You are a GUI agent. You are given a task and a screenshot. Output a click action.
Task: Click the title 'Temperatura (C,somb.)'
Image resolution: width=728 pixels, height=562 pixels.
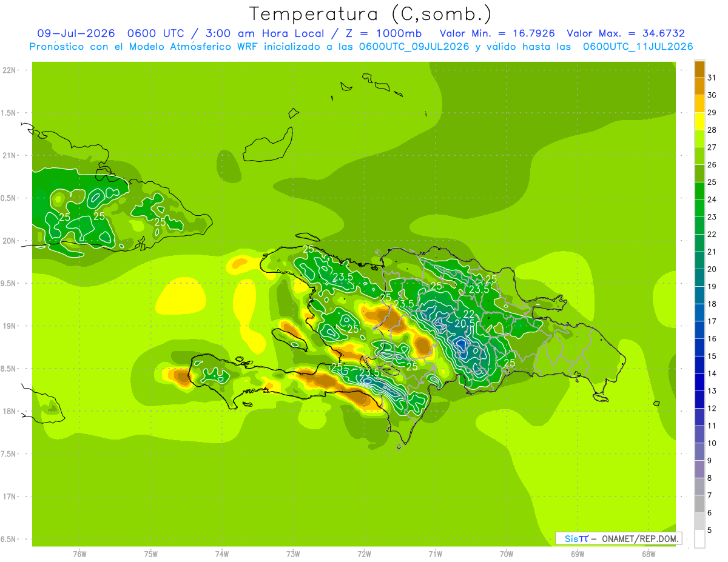point(371,13)
